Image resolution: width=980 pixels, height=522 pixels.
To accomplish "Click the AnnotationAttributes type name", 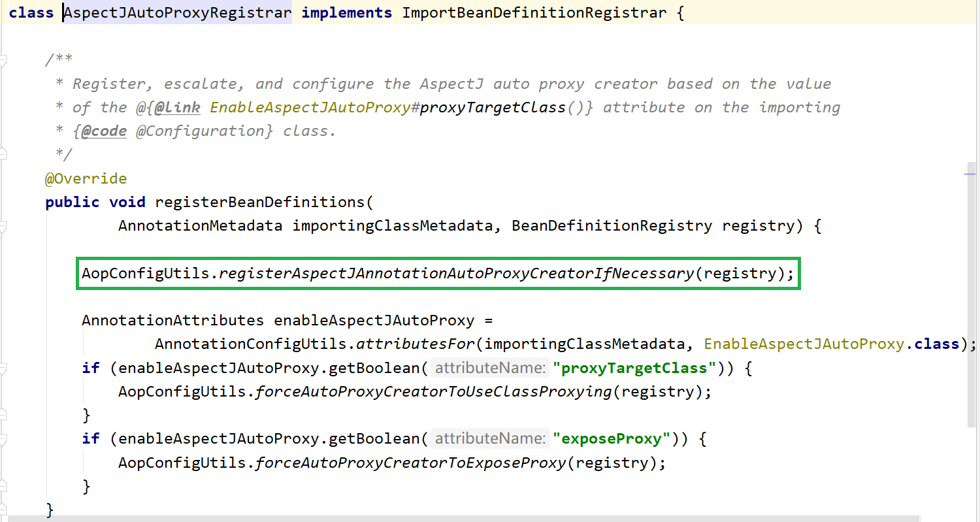I will coord(172,320).
